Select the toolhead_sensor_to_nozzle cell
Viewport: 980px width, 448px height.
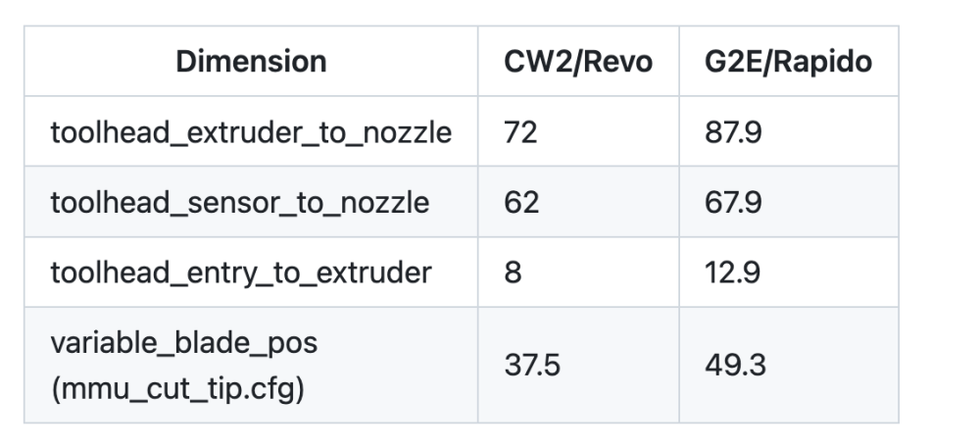coord(251,203)
